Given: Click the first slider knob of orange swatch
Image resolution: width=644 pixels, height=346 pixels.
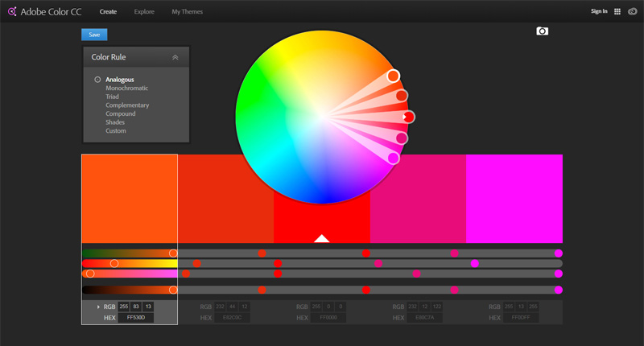Looking at the screenshot, I should (x=173, y=253).
